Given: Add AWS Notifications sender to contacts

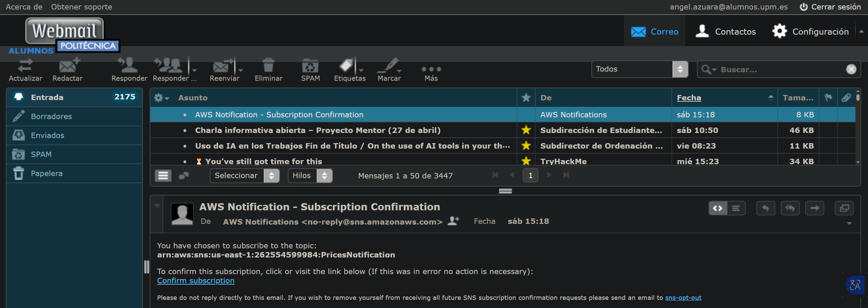Looking at the screenshot, I should [x=454, y=221].
